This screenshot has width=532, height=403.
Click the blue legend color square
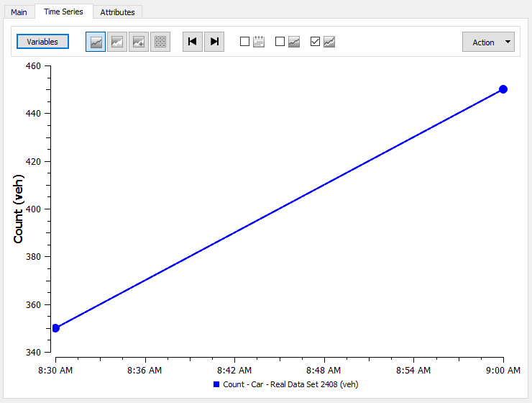216,384
